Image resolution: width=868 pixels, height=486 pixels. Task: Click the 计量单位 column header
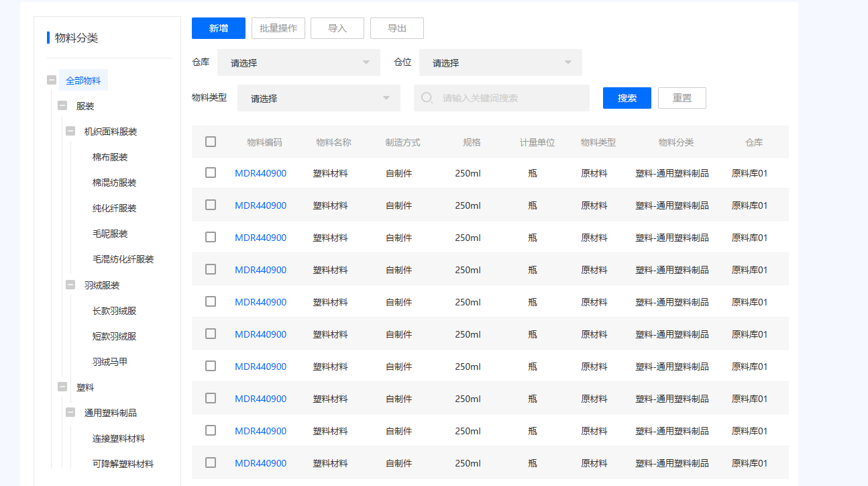[537, 142]
